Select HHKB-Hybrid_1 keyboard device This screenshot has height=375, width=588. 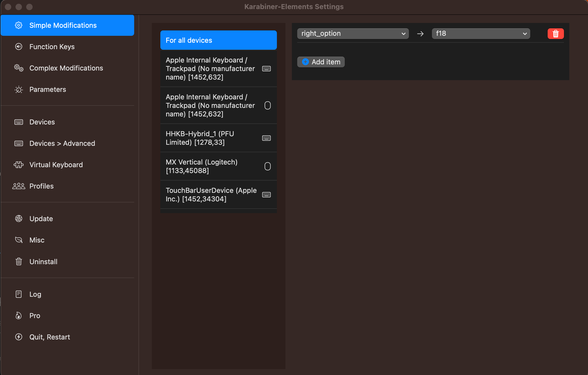tap(218, 138)
